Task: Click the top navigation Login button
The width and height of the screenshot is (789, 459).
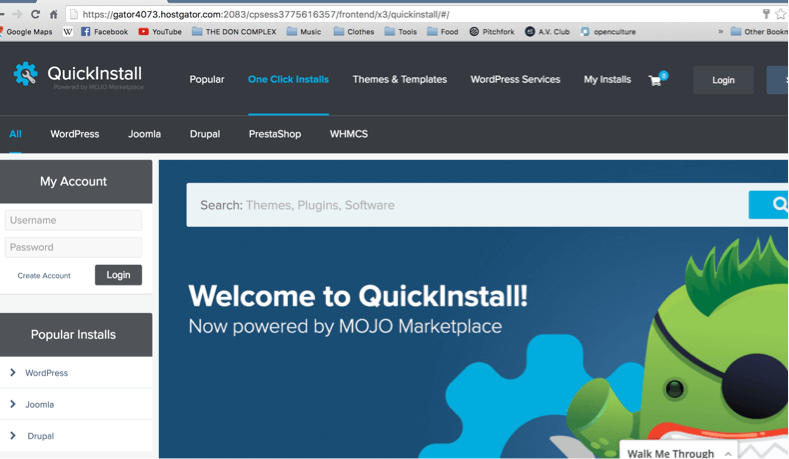Action: (x=723, y=80)
